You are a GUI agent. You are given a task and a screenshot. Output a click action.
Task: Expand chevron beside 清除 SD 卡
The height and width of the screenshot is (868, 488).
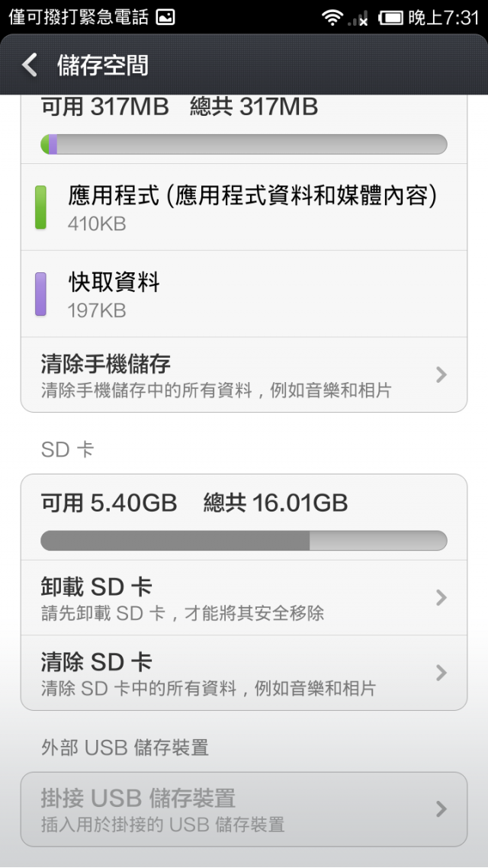(x=441, y=673)
